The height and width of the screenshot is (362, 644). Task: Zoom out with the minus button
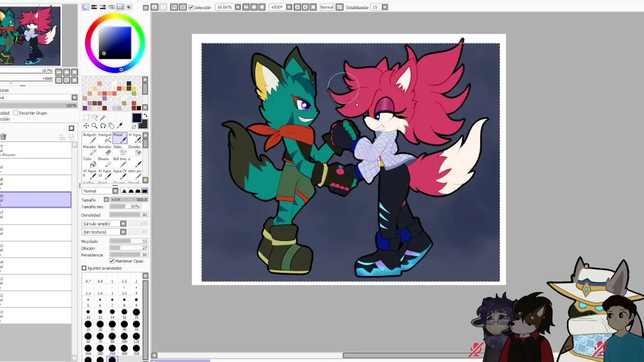[x=246, y=7]
